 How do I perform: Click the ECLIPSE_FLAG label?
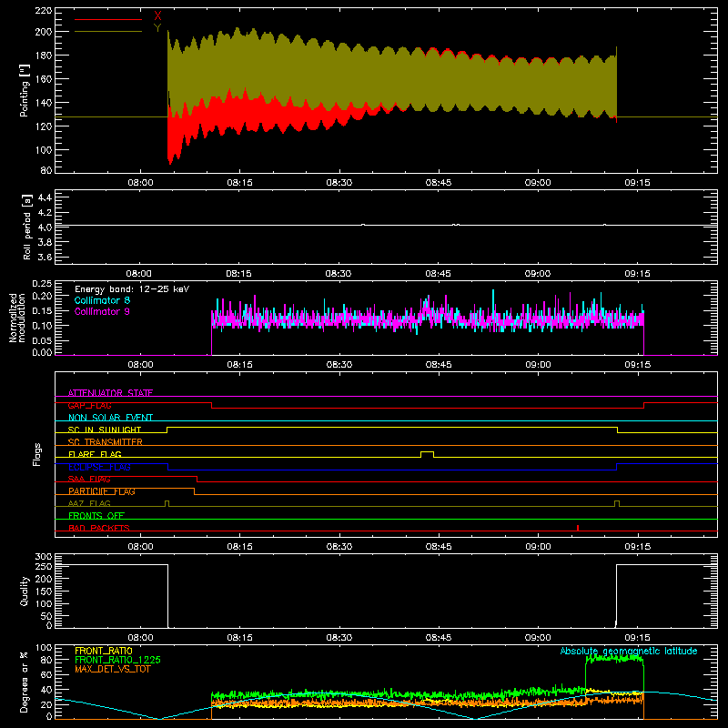(99, 467)
